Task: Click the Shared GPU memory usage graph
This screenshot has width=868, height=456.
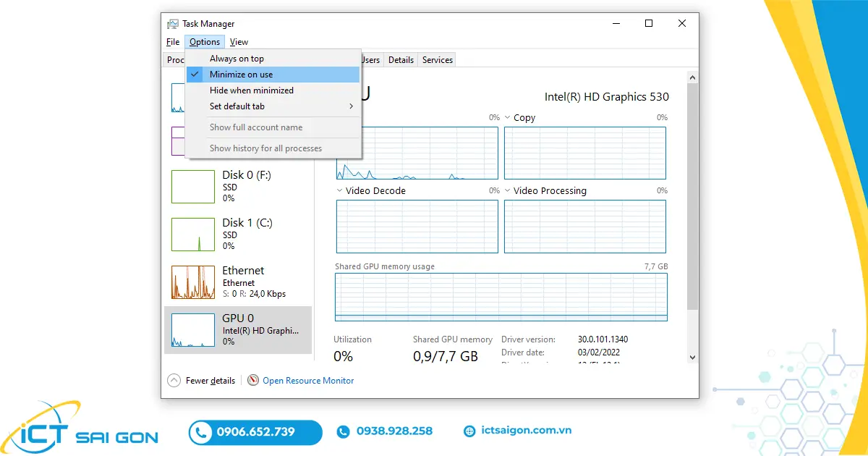Action: pos(501,297)
